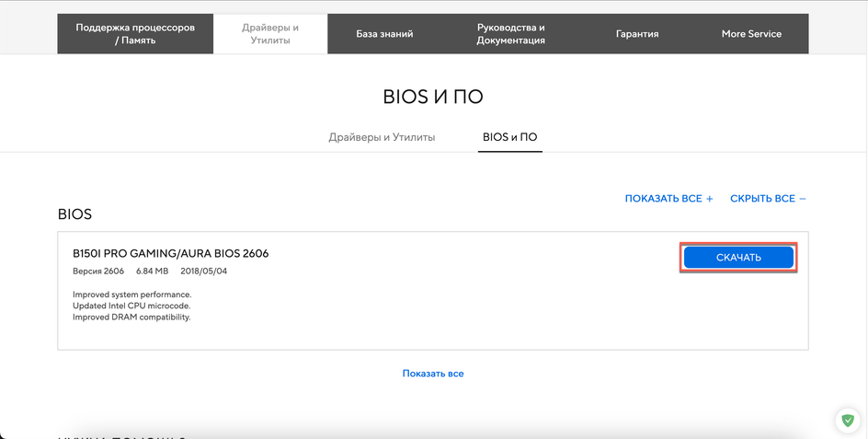Click the Improved DRAM compatibility line
This screenshot has width=868, height=439.
click(131, 317)
